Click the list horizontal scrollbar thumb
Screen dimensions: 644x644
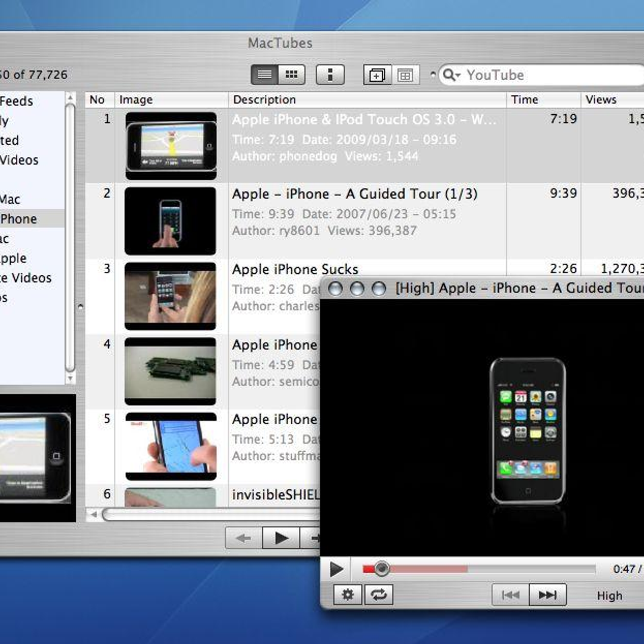click(x=212, y=514)
